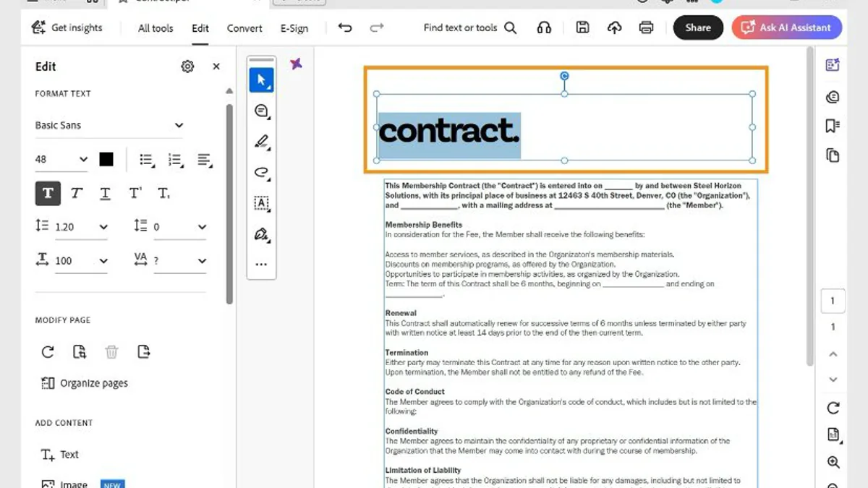Screen dimensions: 868x488
Task: Rotate page in Modify Page section
Action: [x=48, y=352]
